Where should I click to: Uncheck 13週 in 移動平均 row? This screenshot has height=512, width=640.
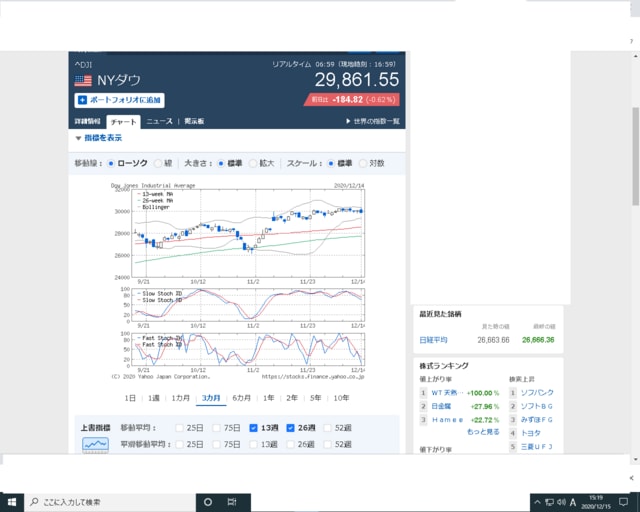[253, 428]
